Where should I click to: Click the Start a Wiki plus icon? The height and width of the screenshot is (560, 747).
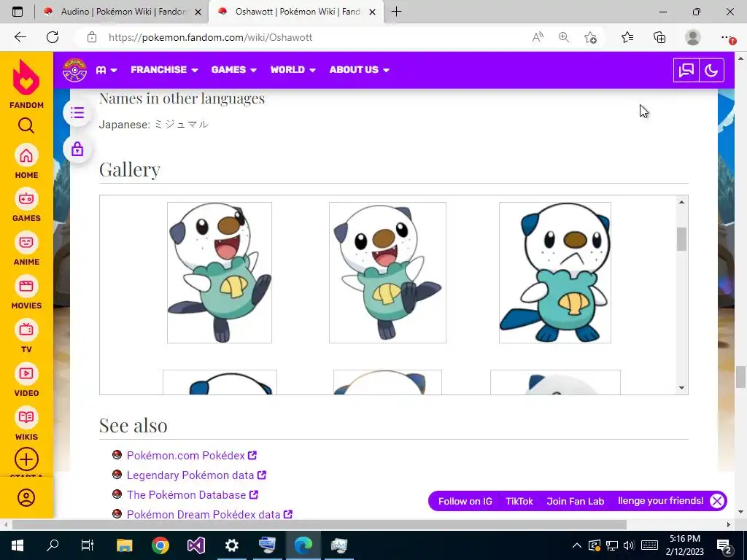(x=26, y=459)
